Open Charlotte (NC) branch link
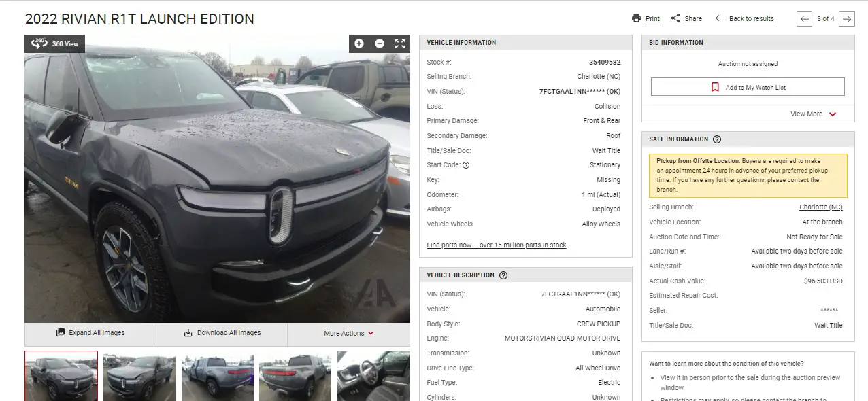Viewport: 868px width, 401px height. pos(821,207)
